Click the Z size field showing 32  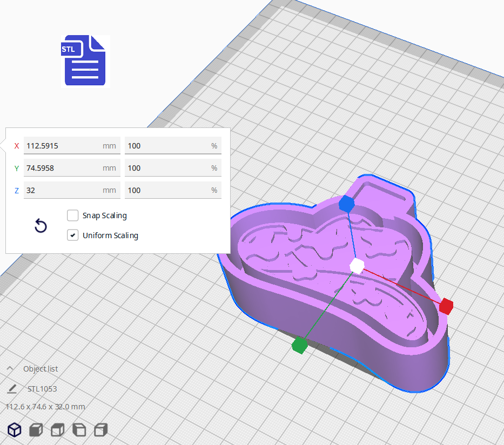62,190
